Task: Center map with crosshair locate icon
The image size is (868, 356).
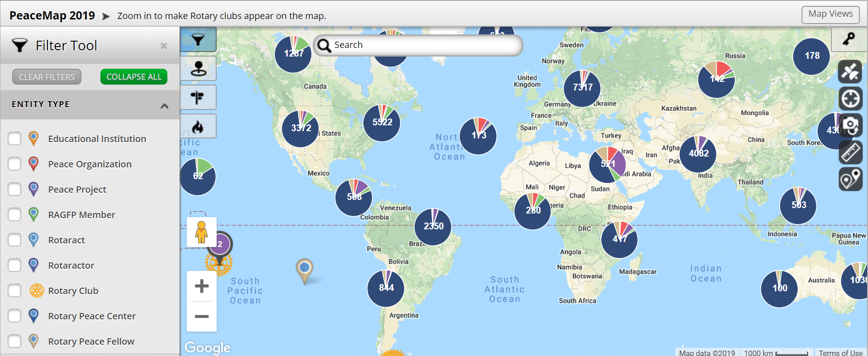Action: pyautogui.click(x=850, y=99)
